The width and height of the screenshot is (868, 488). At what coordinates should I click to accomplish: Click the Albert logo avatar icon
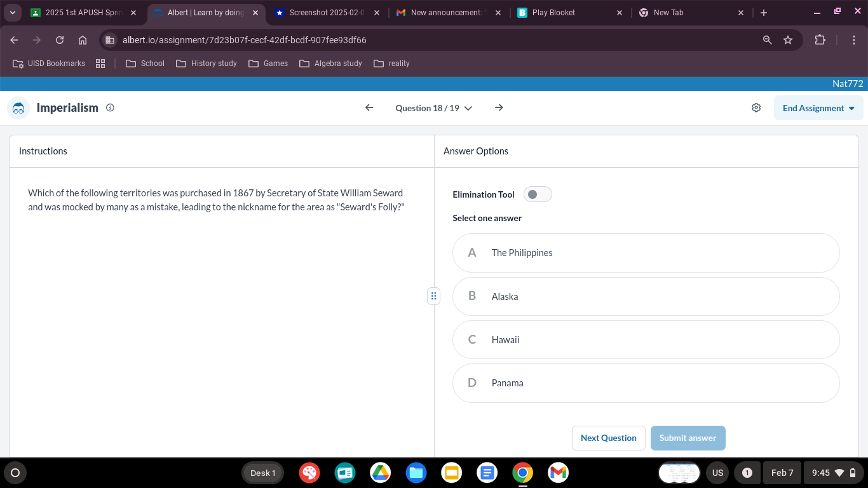tap(18, 108)
